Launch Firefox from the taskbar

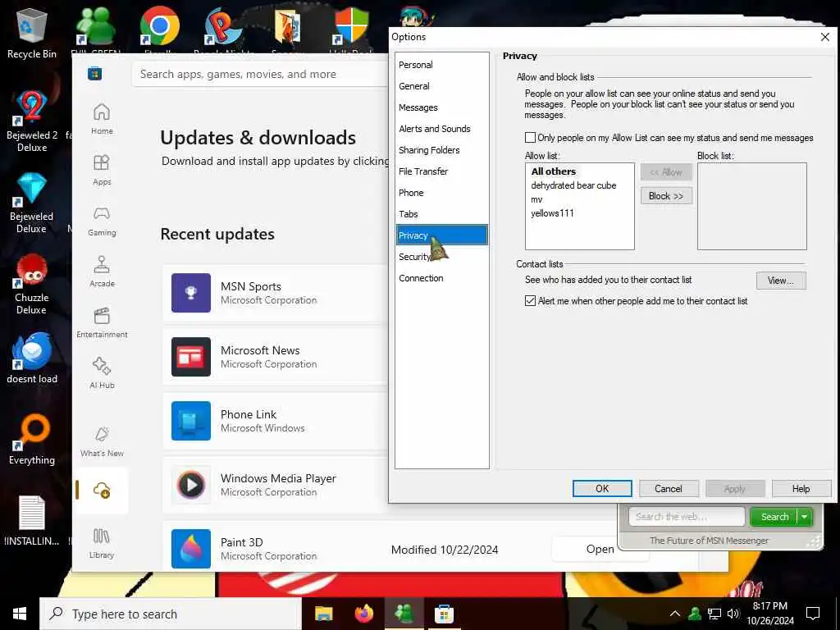click(x=364, y=614)
